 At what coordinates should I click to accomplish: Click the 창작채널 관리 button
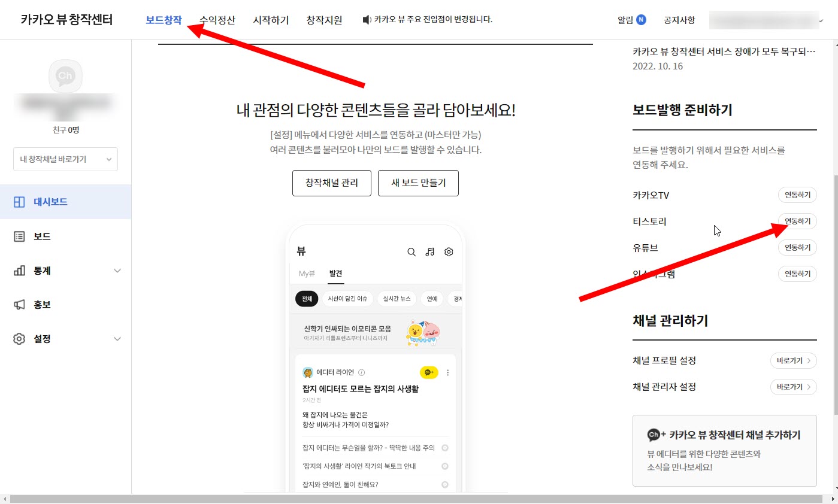pyautogui.click(x=332, y=183)
